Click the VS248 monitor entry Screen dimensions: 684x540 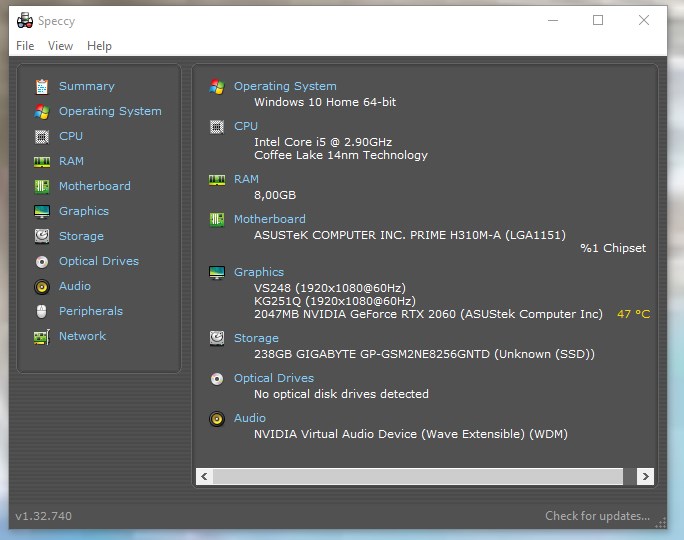tap(330, 288)
